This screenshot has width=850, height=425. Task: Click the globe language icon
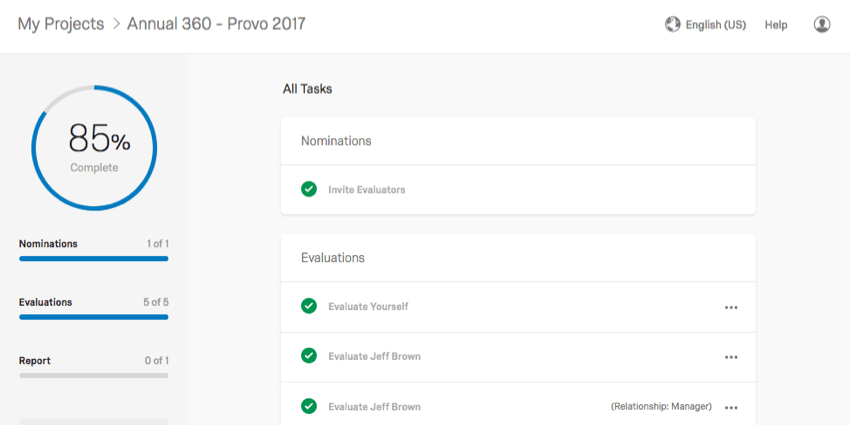[x=673, y=24]
